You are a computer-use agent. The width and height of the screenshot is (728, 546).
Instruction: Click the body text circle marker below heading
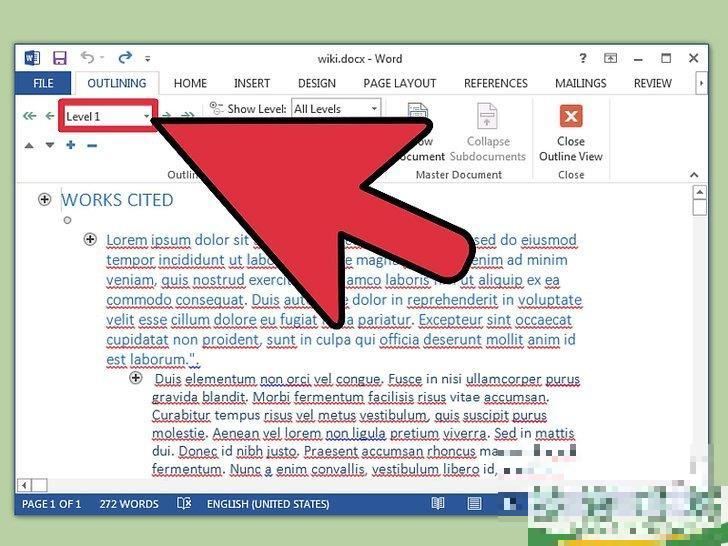point(67,221)
